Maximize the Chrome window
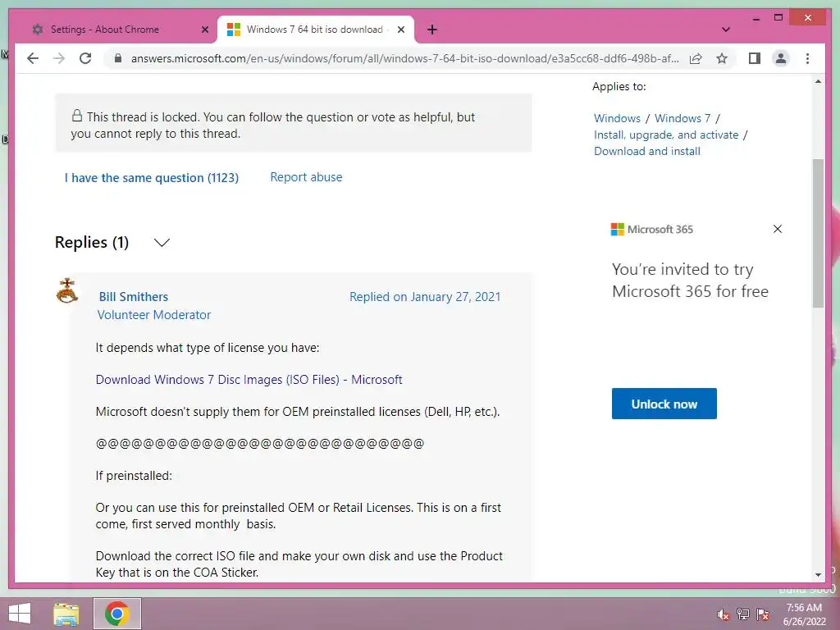840x630 pixels. tap(778, 18)
